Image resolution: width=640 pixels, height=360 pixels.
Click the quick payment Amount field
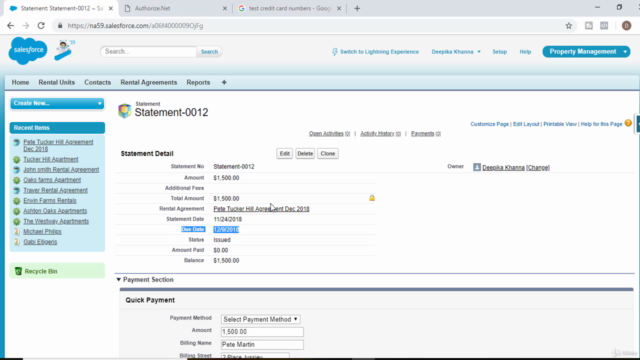coord(262,332)
